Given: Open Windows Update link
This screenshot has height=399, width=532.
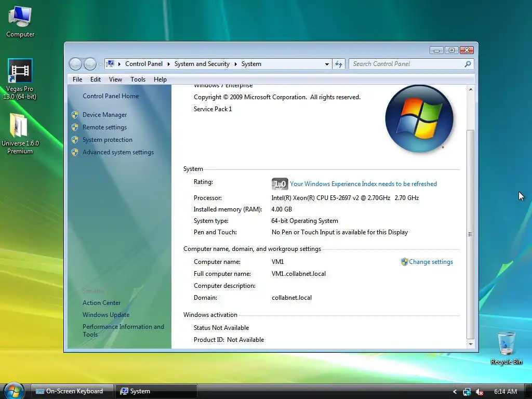Looking at the screenshot, I should pyautogui.click(x=106, y=314).
